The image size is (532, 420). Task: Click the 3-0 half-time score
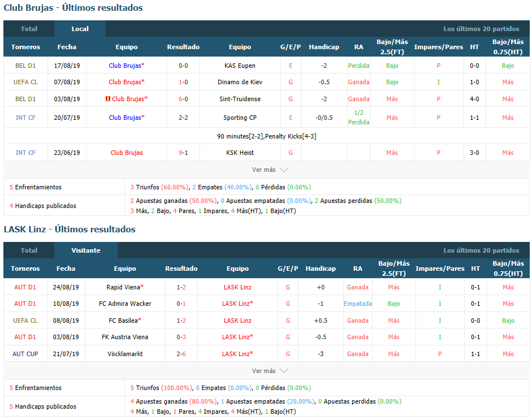tap(474, 153)
